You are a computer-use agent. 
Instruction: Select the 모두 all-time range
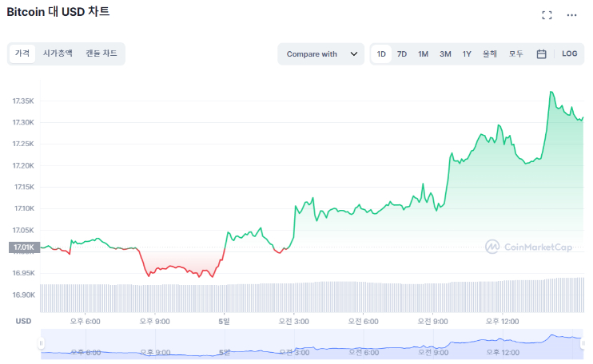(x=516, y=54)
